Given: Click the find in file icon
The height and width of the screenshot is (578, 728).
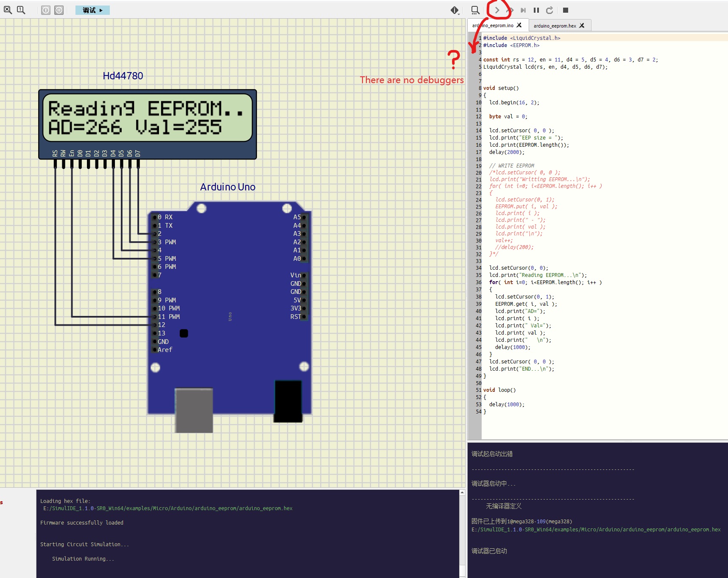Looking at the screenshot, I should pyautogui.click(x=475, y=10).
